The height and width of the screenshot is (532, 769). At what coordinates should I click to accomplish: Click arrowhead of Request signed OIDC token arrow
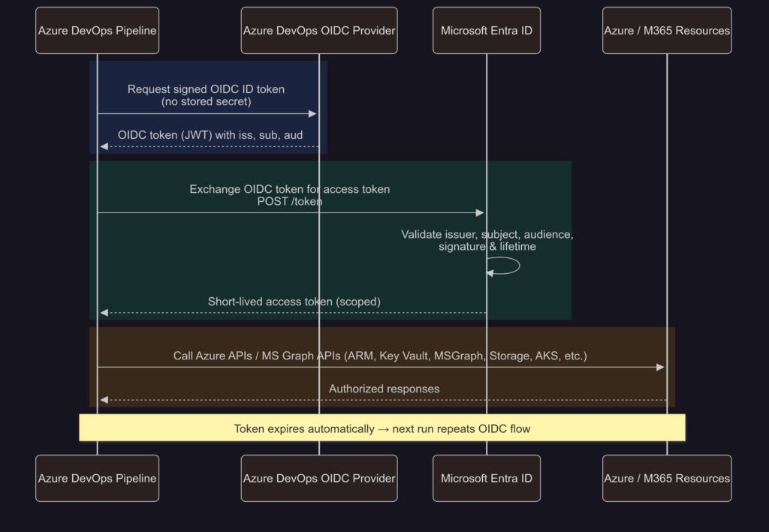(x=314, y=113)
